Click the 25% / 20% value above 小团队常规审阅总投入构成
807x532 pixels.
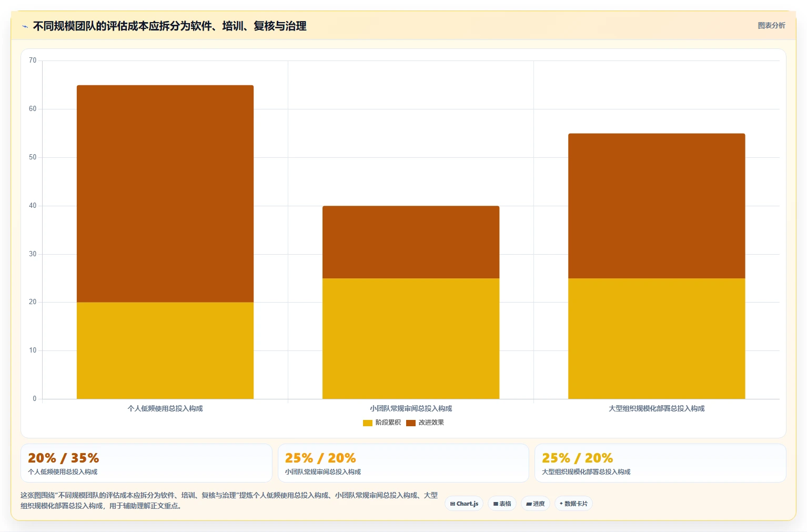click(320, 458)
